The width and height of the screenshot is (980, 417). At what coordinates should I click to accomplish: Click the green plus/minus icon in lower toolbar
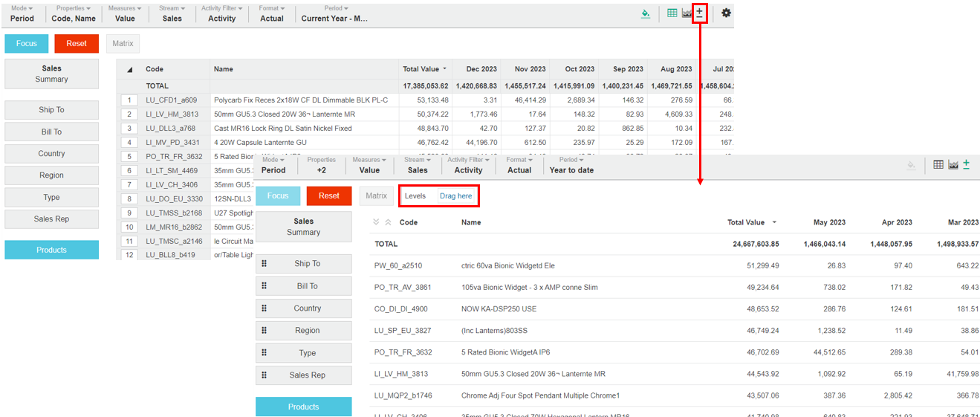[x=966, y=165]
